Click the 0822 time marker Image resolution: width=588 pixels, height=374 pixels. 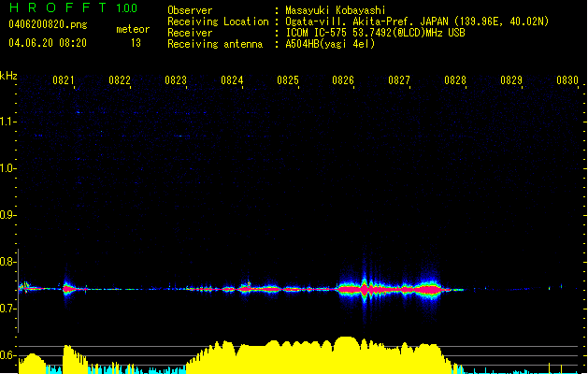pos(120,80)
